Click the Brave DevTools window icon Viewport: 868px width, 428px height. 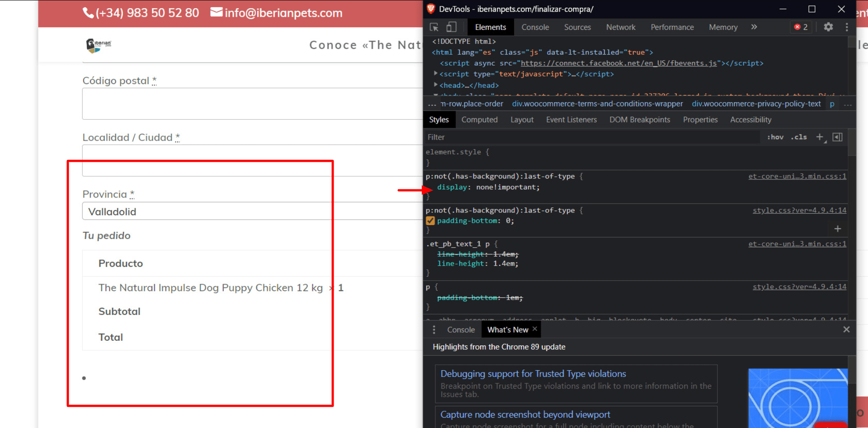(431, 9)
